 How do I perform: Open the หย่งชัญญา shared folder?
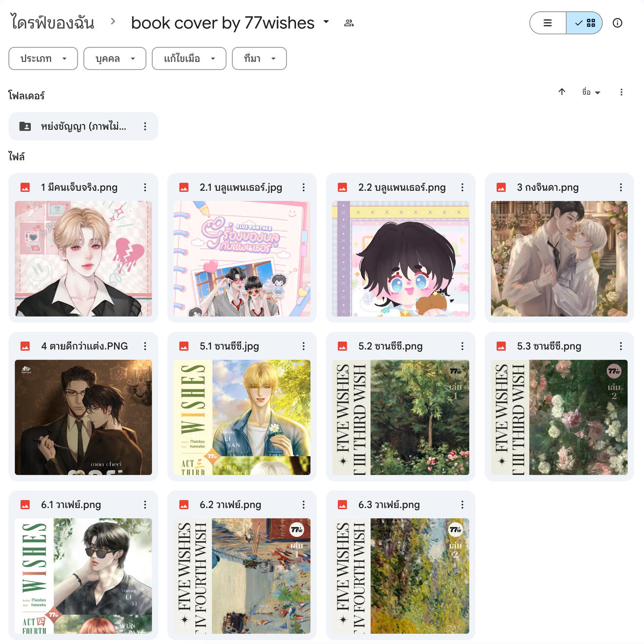[83, 126]
